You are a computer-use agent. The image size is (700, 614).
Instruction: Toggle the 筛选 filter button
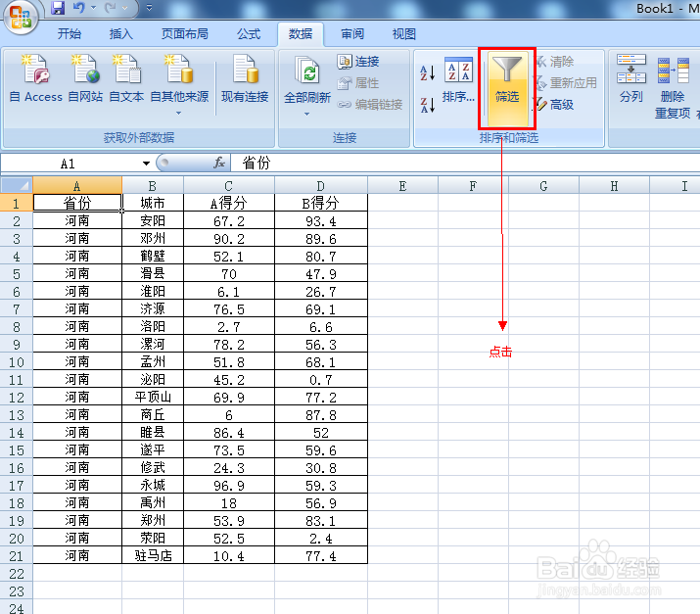click(x=507, y=88)
